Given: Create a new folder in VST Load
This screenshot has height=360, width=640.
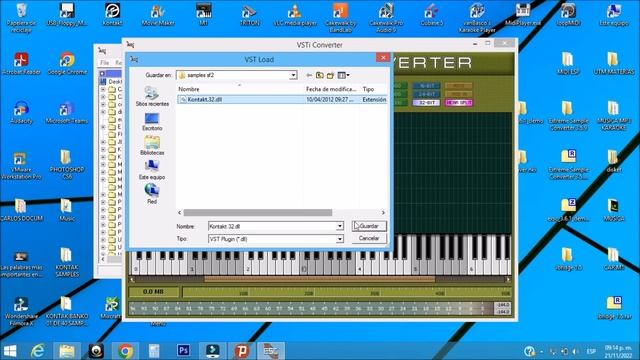Looking at the screenshot, I should tap(330, 75).
